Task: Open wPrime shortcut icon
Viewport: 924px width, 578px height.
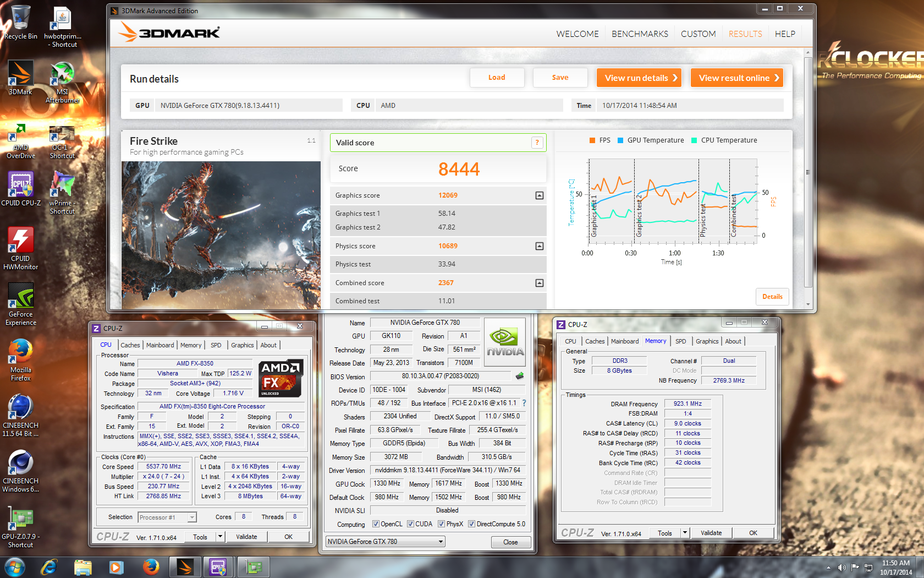Action: click(x=62, y=193)
